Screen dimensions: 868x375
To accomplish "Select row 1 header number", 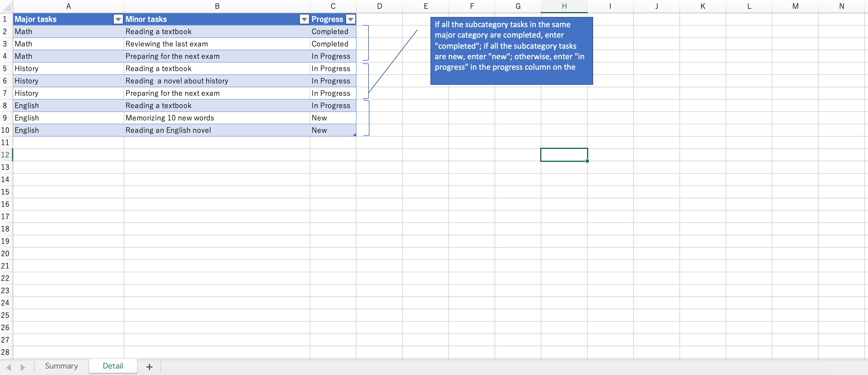I will tap(6, 19).
